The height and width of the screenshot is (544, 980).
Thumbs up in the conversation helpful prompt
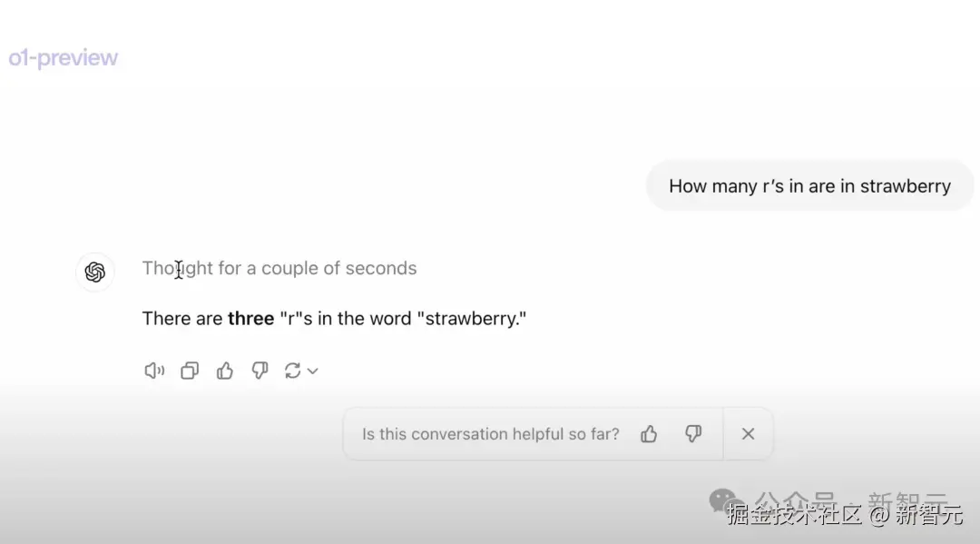click(x=649, y=434)
